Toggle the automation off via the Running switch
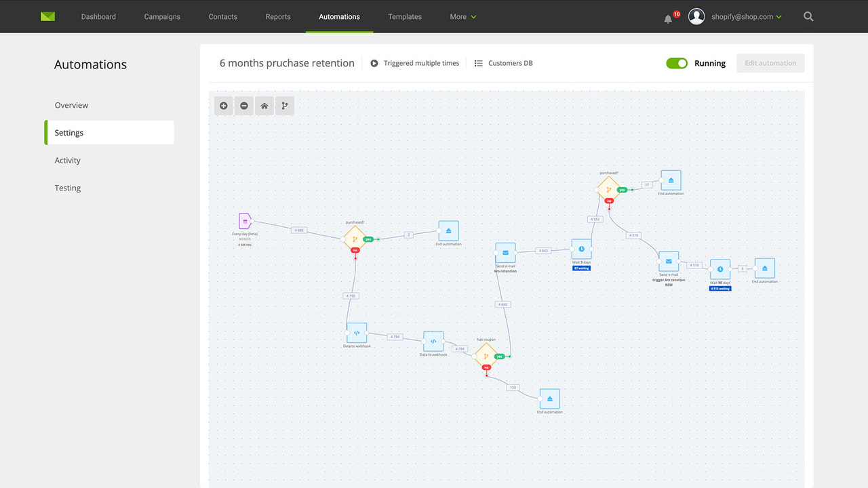Image resolution: width=868 pixels, height=488 pixels. pos(677,62)
